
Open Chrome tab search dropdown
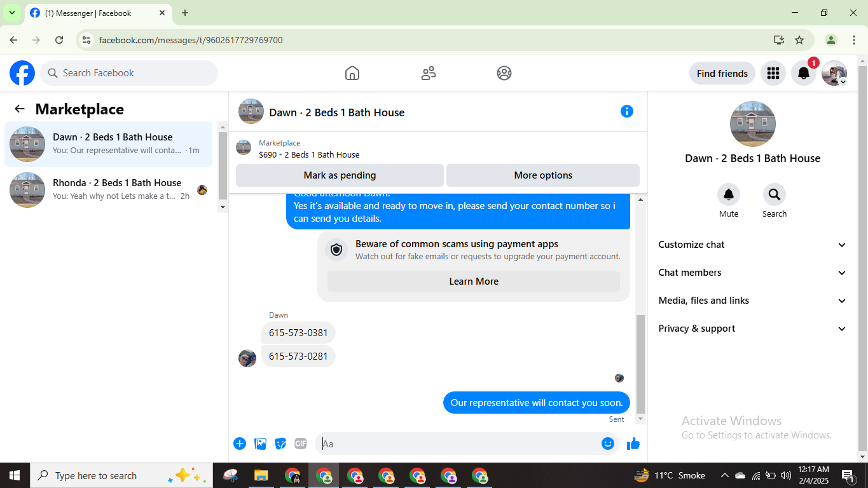pos(11,13)
